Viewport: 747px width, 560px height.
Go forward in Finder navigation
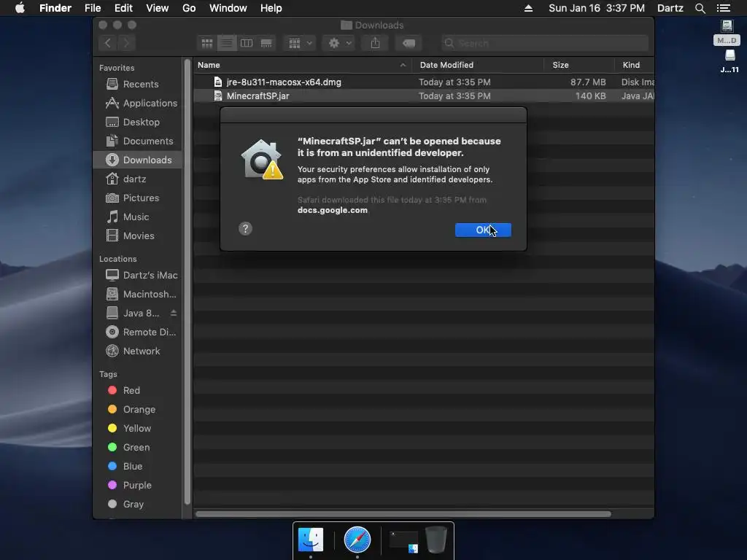coord(126,43)
